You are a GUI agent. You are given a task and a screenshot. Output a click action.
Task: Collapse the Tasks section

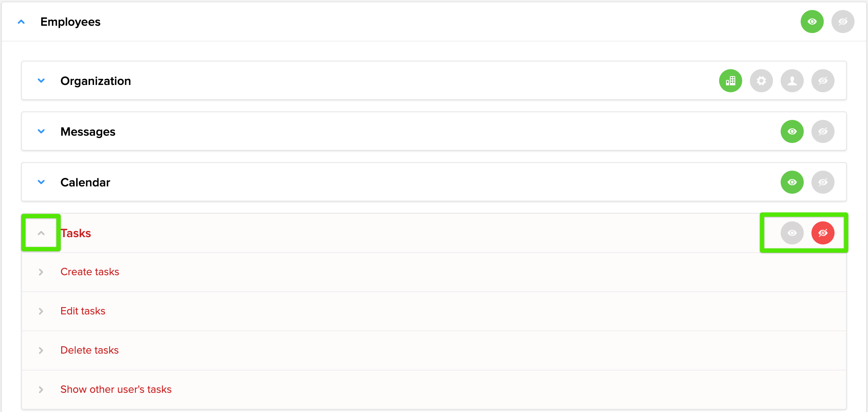pyautogui.click(x=41, y=233)
